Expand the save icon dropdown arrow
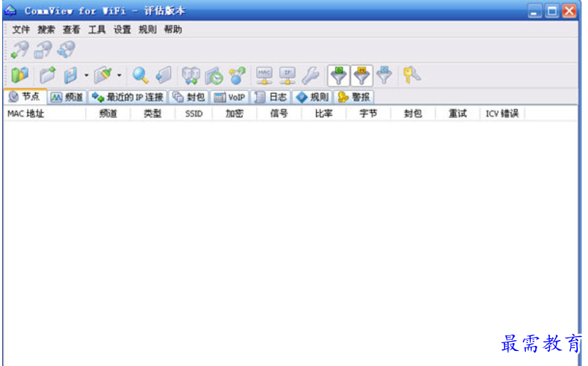This screenshot has width=588, height=366. (x=87, y=75)
